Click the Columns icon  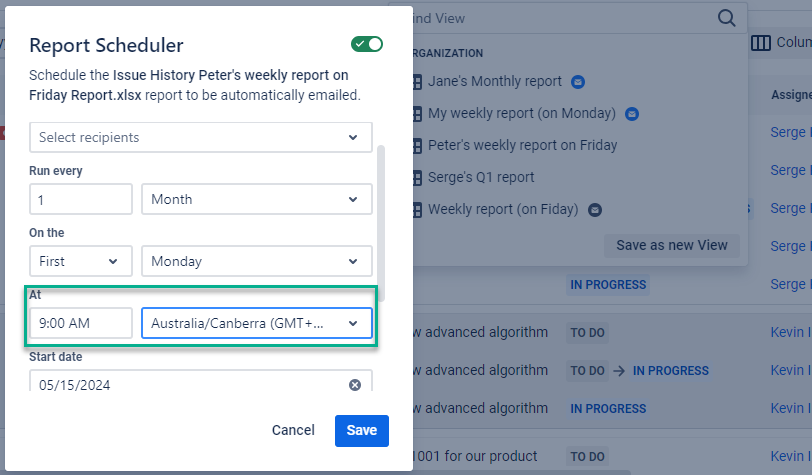tap(761, 43)
